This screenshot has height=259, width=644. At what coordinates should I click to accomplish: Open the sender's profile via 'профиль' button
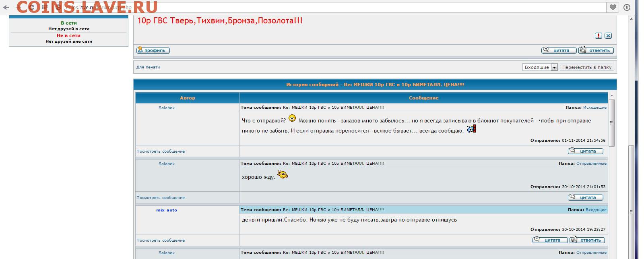153,50
